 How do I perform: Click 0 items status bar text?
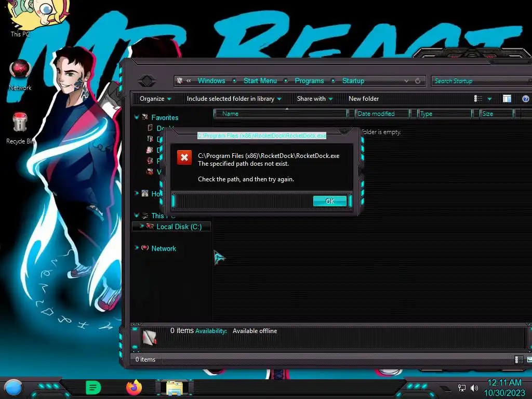pos(145,360)
